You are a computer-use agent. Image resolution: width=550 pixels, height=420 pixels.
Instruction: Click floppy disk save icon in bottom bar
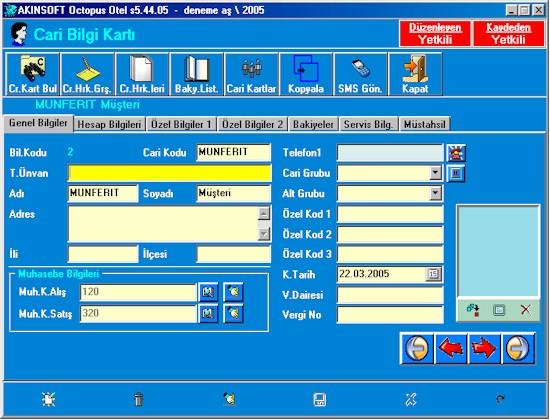point(320,399)
